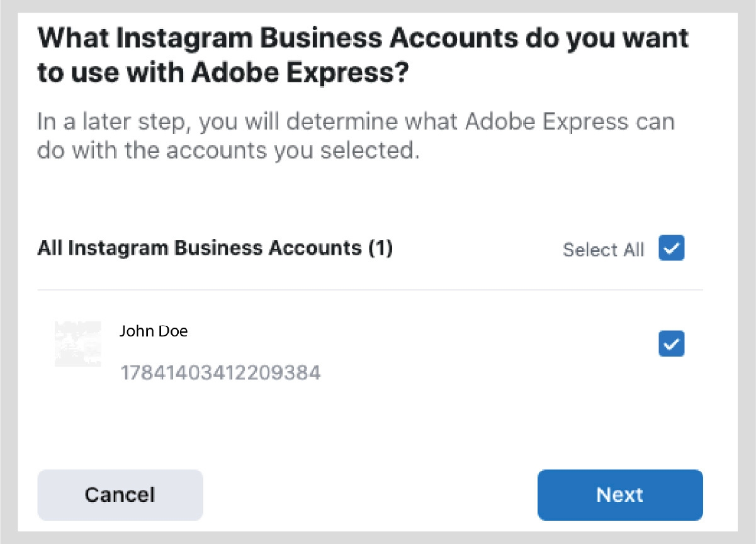
Task: Click the "Select All" text label
Action: [603, 250]
